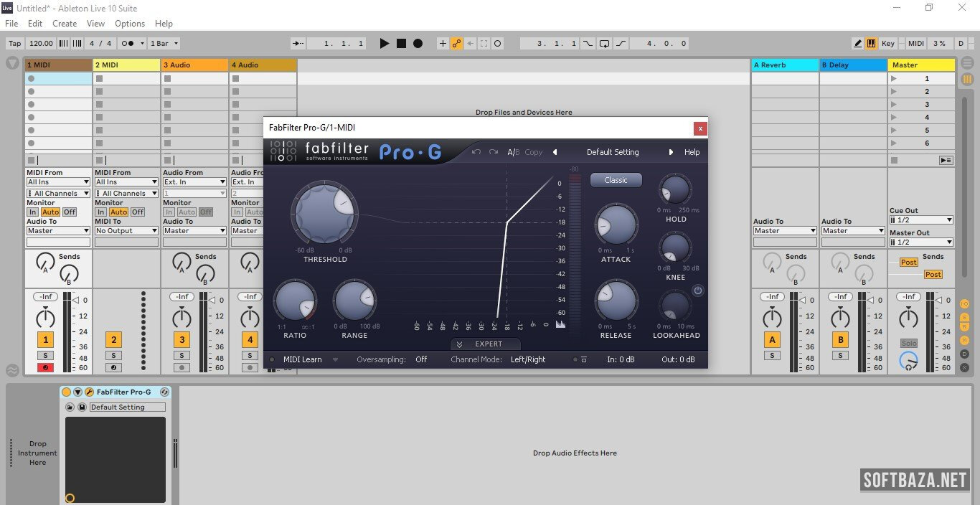Viewport: 980px width, 505px height.
Task: Open plug-in window with wrench icon
Action: (x=89, y=392)
